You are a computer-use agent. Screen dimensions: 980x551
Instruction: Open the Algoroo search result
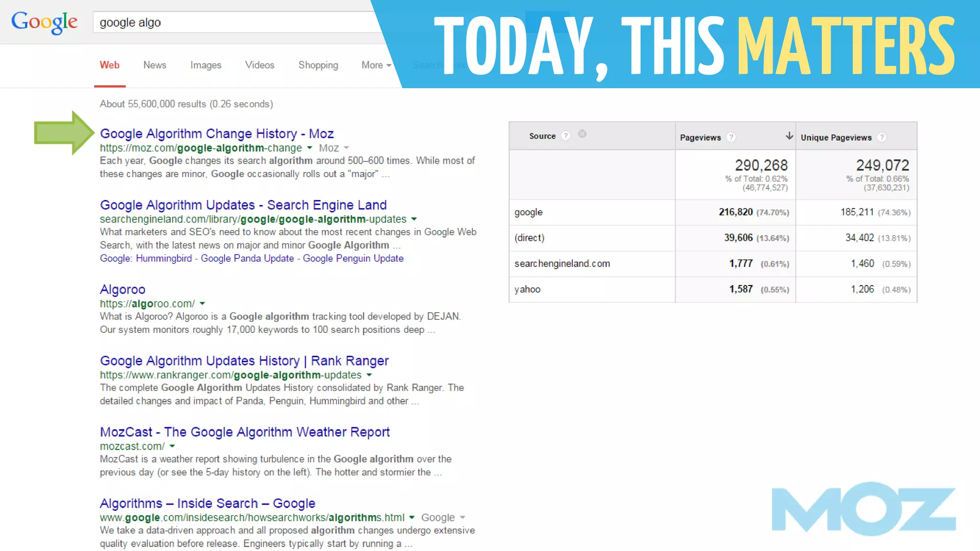tap(122, 289)
